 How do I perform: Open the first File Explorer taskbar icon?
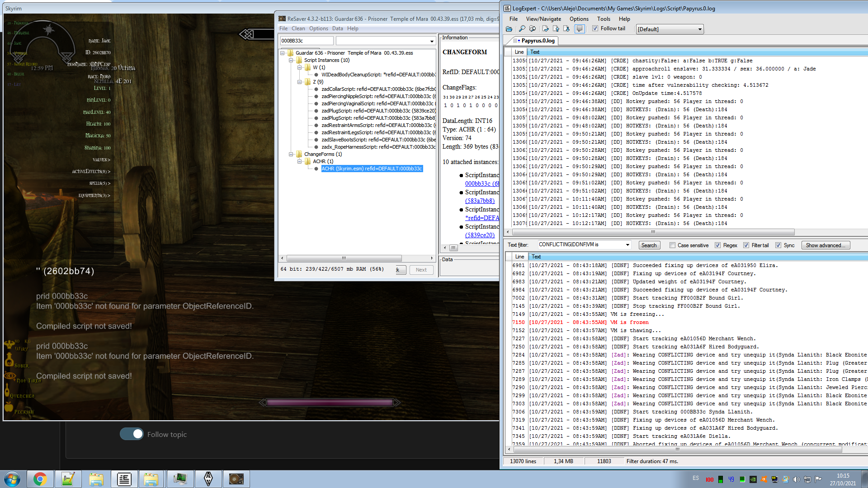point(96,479)
